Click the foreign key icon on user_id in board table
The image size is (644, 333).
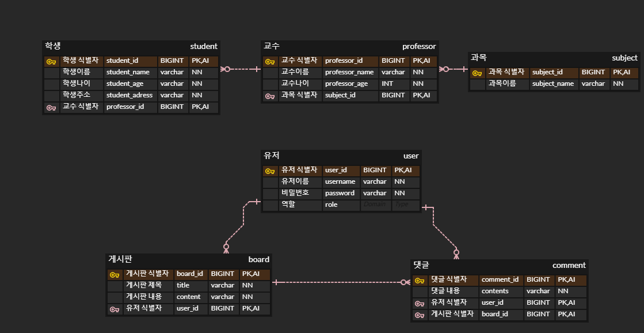click(x=114, y=309)
